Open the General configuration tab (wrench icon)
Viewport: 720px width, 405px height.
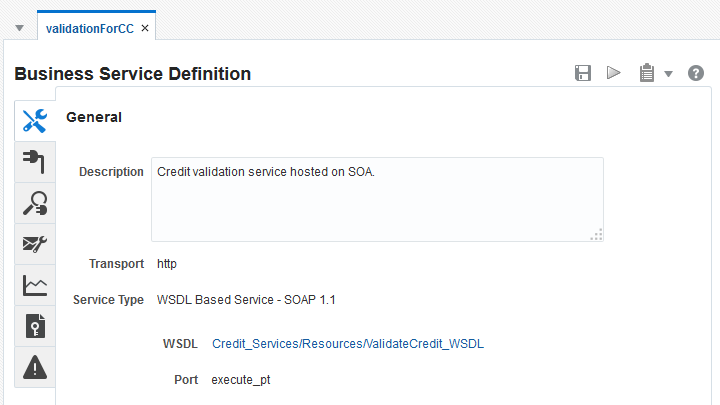[34, 121]
